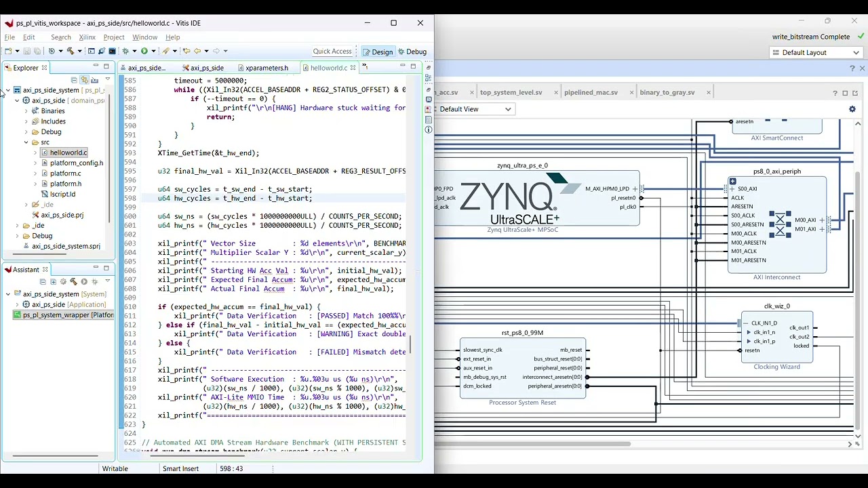Open the Edit menu
Screen dimensions: 868x488
(x=29, y=37)
